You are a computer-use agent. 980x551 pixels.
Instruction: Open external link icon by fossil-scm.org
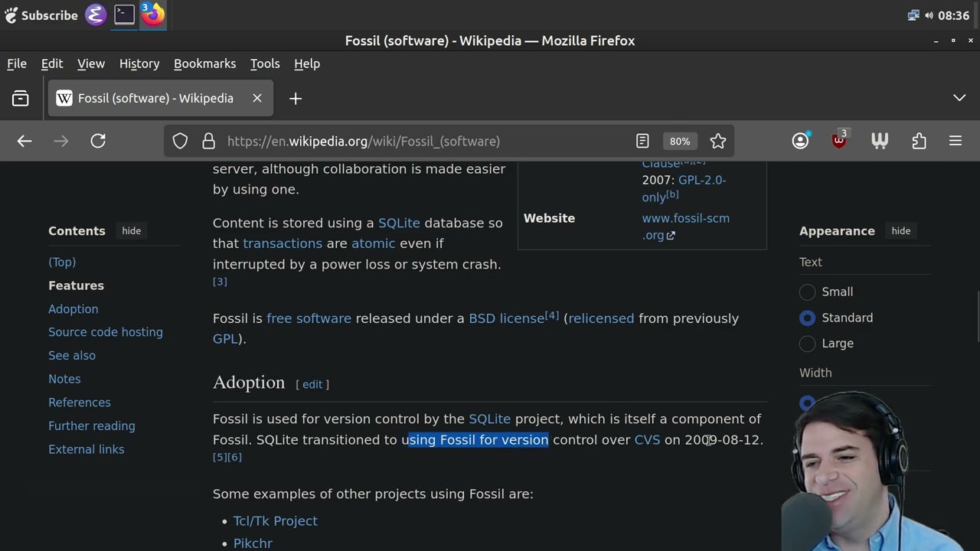click(x=671, y=236)
